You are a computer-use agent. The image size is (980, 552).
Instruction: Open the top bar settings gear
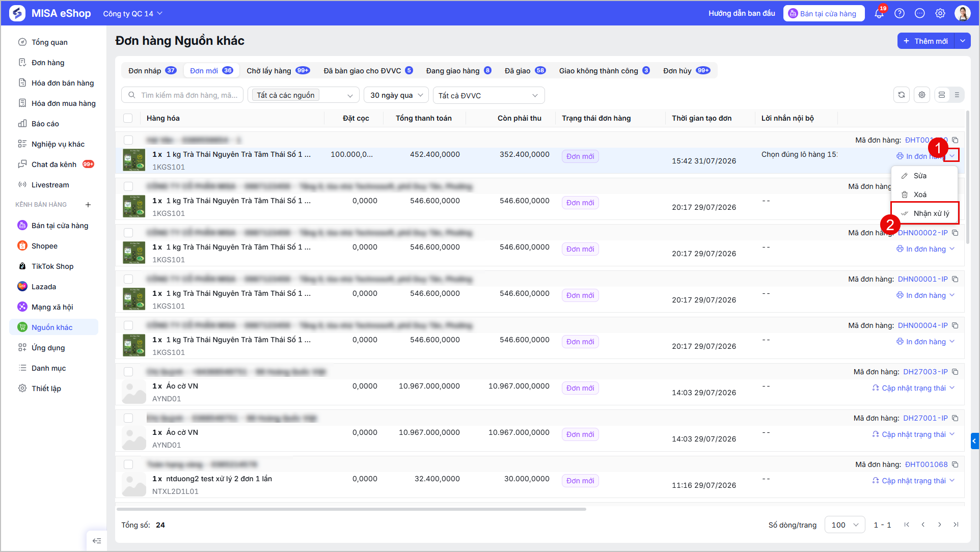click(940, 13)
